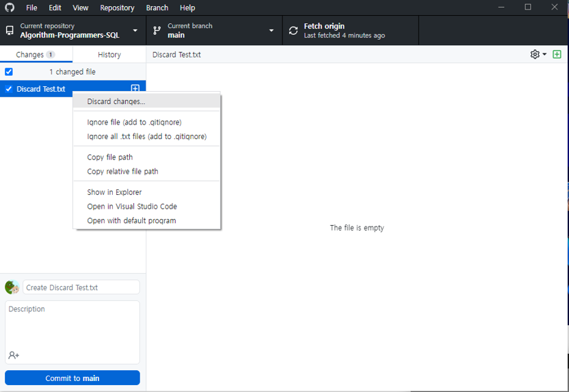Click the GitHub Desktop logo icon
569x392 pixels.
point(10,8)
